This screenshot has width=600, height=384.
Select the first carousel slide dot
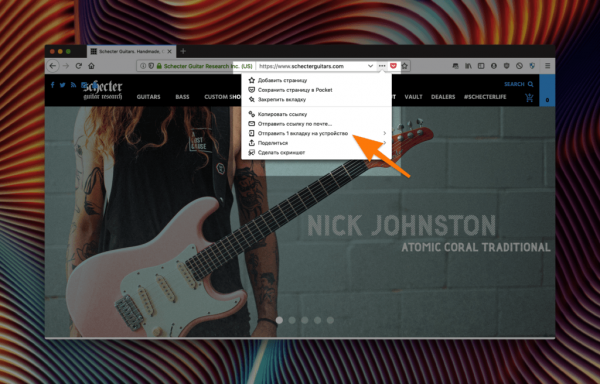(x=279, y=321)
